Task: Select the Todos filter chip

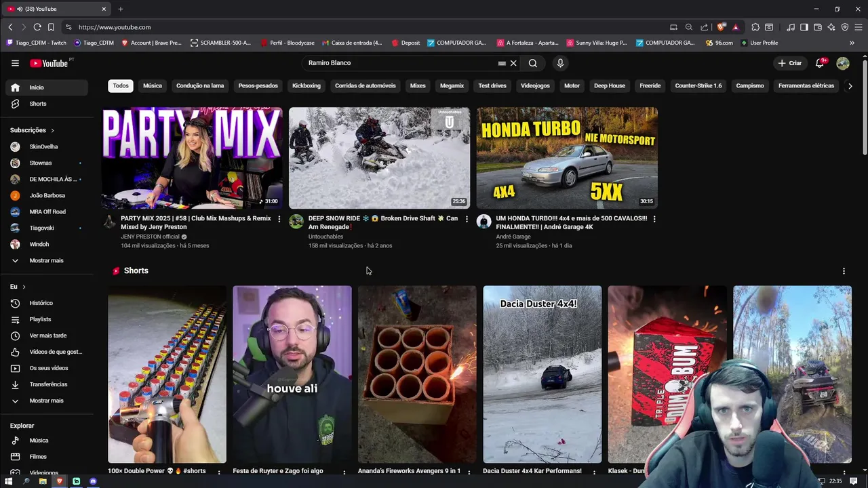Action: pyautogui.click(x=121, y=86)
